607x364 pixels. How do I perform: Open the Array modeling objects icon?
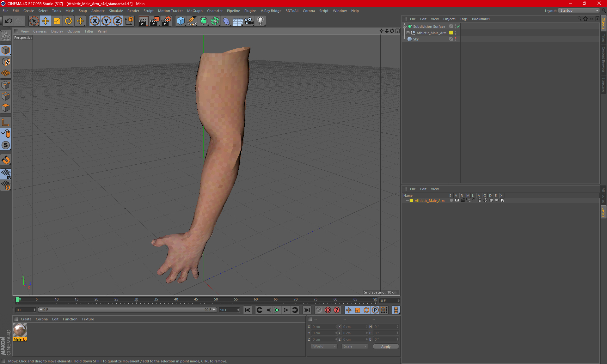point(215,21)
